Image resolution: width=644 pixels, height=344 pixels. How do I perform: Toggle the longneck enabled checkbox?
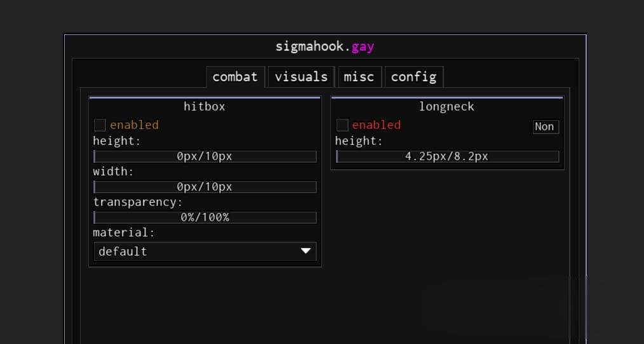click(x=342, y=125)
